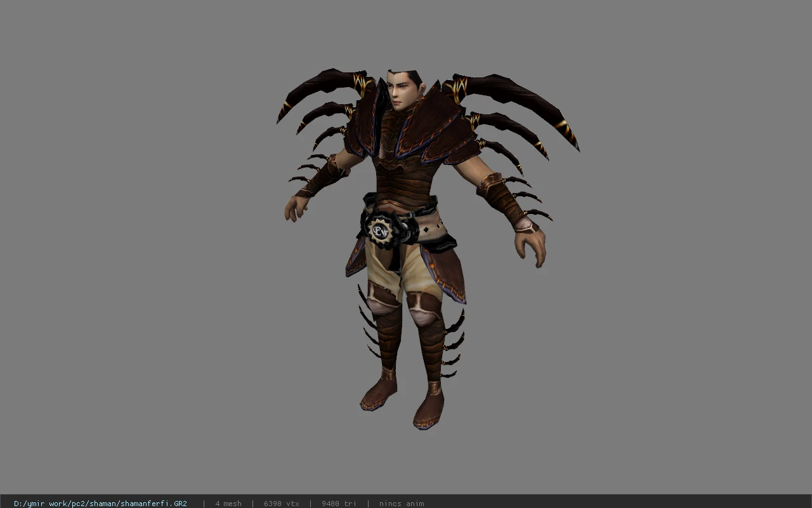
Task: Click the 'nincs anim' status text
Action: (402, 504)
